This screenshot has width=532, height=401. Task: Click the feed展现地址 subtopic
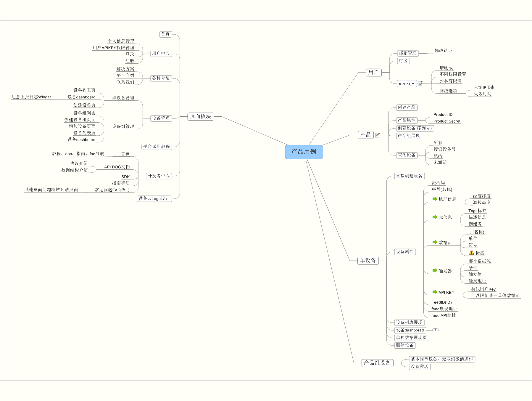[444, 309]
